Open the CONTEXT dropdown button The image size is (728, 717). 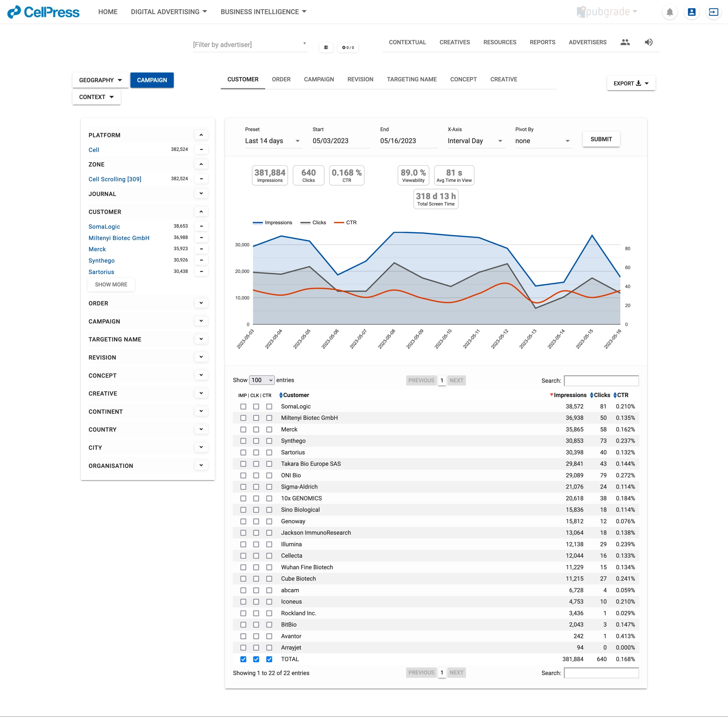[96, 97]
